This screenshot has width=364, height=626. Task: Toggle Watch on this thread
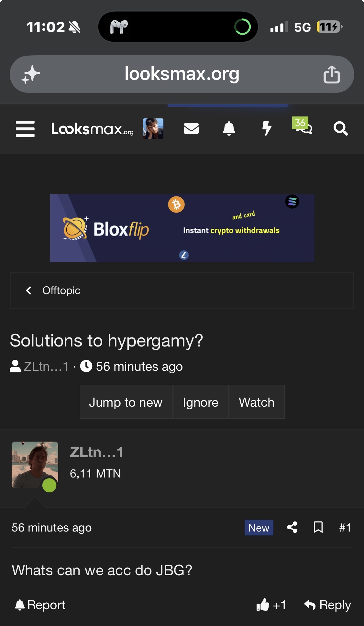point(257,402)
